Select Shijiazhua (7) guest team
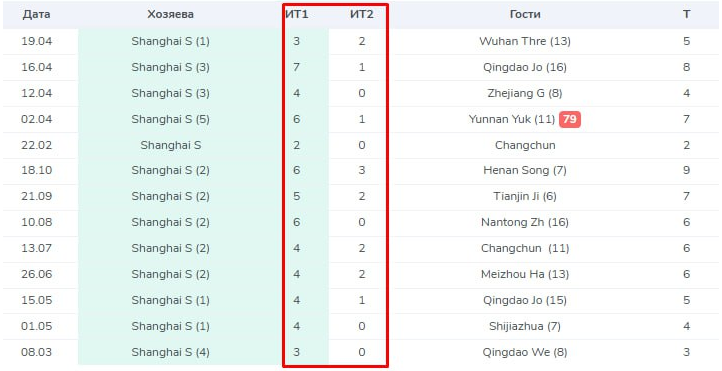 coord(525,326)
